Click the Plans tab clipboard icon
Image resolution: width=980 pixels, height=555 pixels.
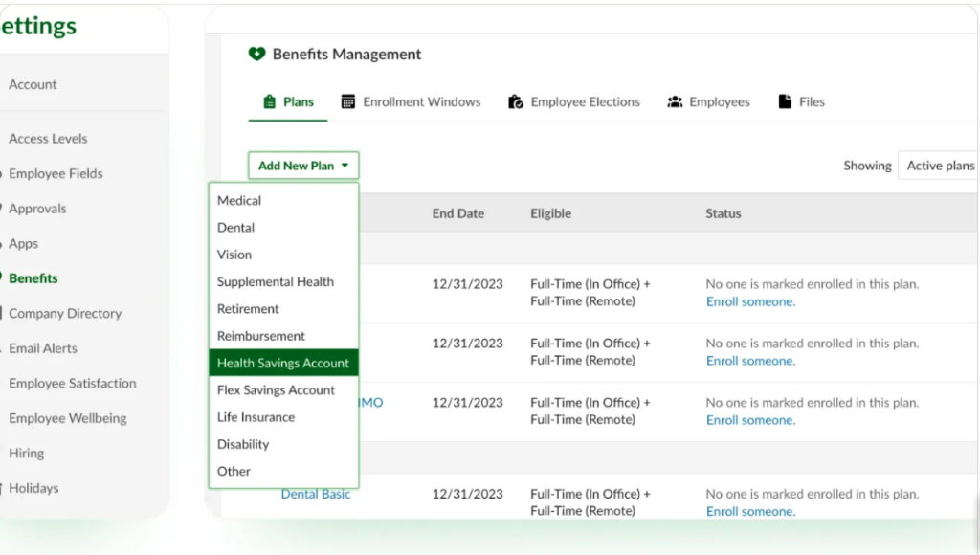coord(269,101)
